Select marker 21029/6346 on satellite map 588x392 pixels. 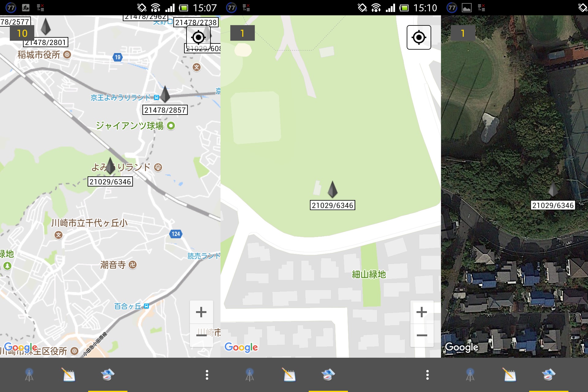click(553, 190)
